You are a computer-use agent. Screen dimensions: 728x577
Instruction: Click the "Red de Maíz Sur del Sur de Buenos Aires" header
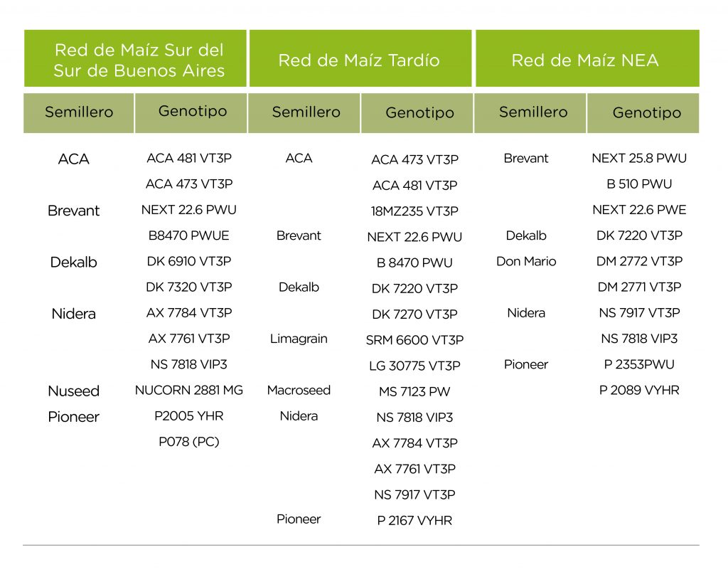pos(139,60)
